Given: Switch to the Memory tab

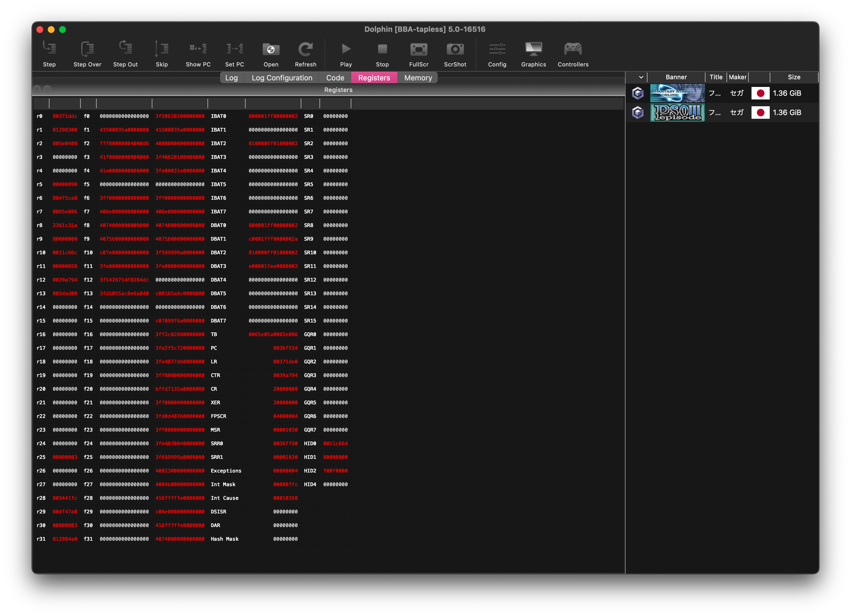Looking at the screenshot, I should pos(418,78).
